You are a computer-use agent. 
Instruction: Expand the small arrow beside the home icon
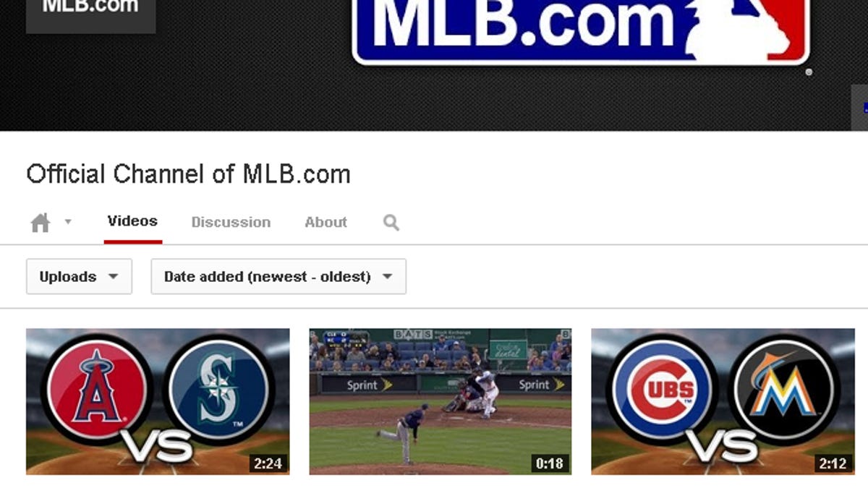pos(68,222)
